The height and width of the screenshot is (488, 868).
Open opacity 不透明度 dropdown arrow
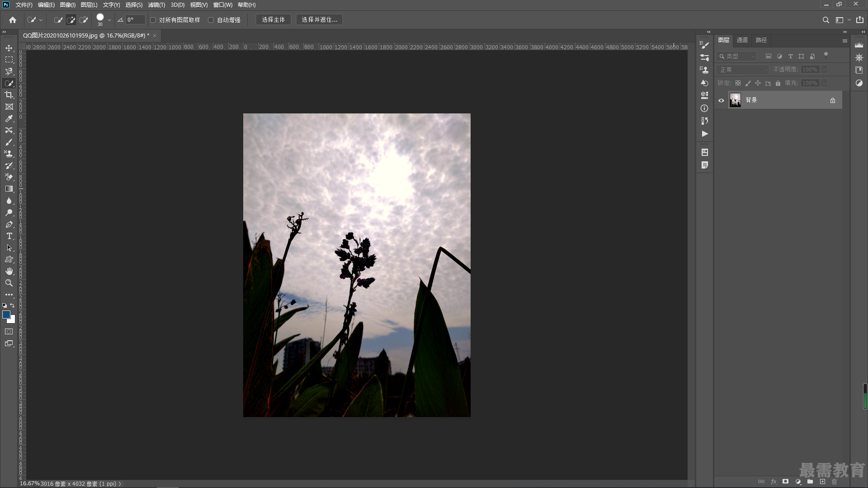[x=825, y=70]
